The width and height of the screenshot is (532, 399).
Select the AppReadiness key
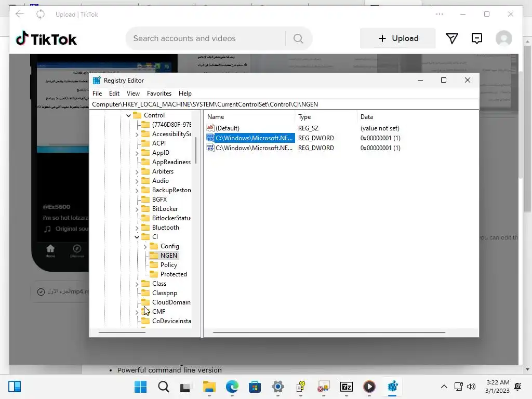tap(171, 162)
